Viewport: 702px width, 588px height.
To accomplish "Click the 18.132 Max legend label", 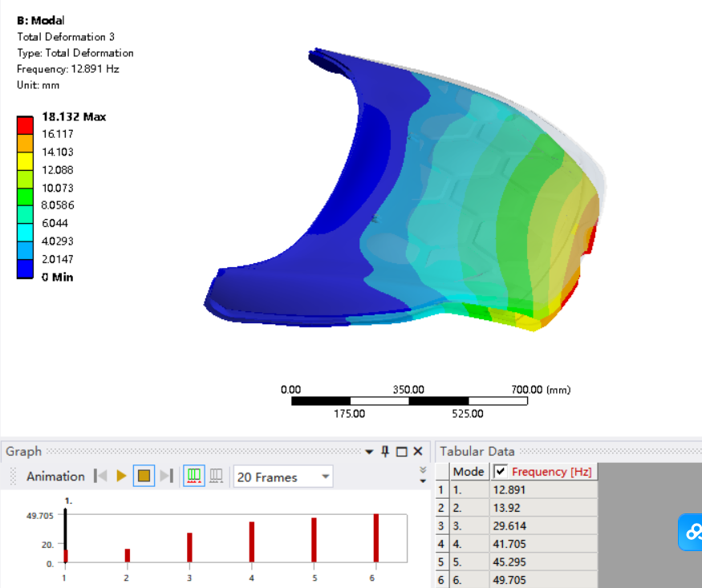I will 74,117.
